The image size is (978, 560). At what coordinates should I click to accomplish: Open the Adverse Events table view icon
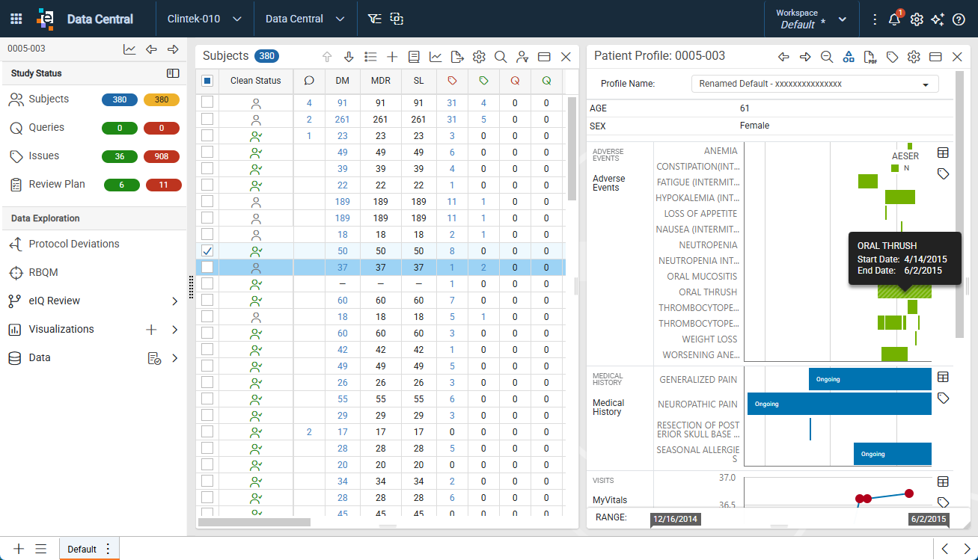click(943, 153)
